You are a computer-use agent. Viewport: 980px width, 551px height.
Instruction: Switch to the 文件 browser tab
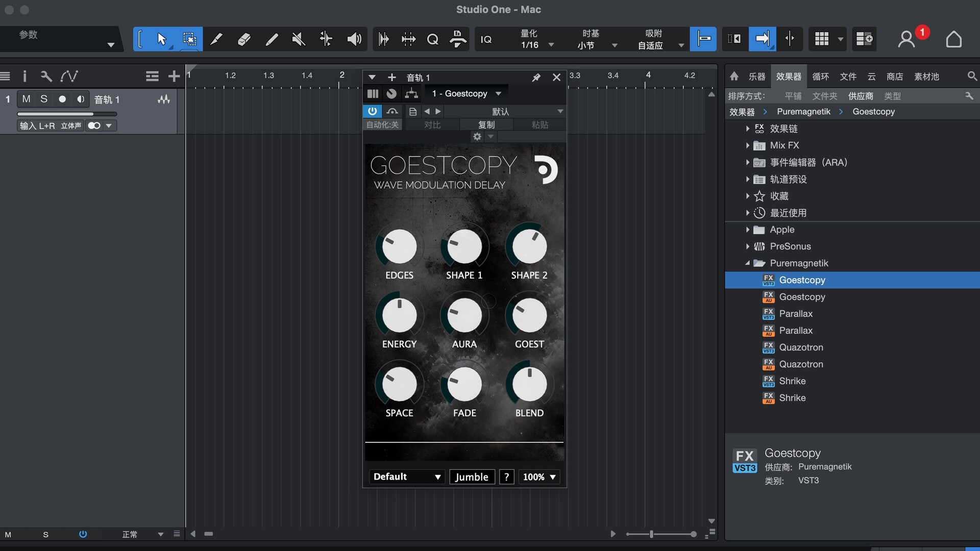coord(848,77)
